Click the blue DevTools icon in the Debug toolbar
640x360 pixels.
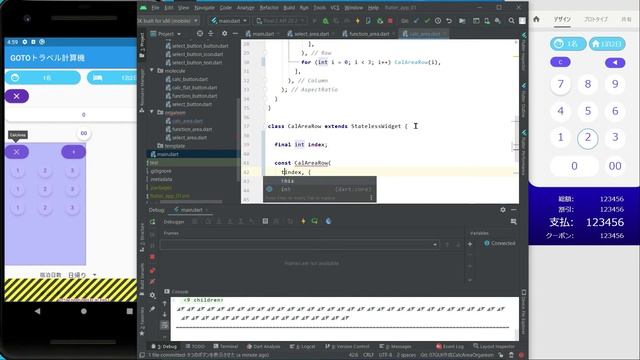tap(329, 221)
